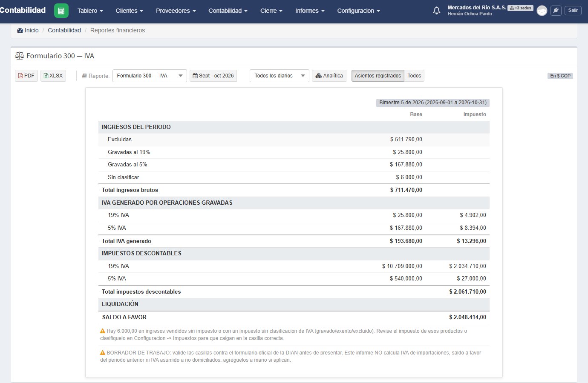Click the user avatar icon

pos(542,11)
